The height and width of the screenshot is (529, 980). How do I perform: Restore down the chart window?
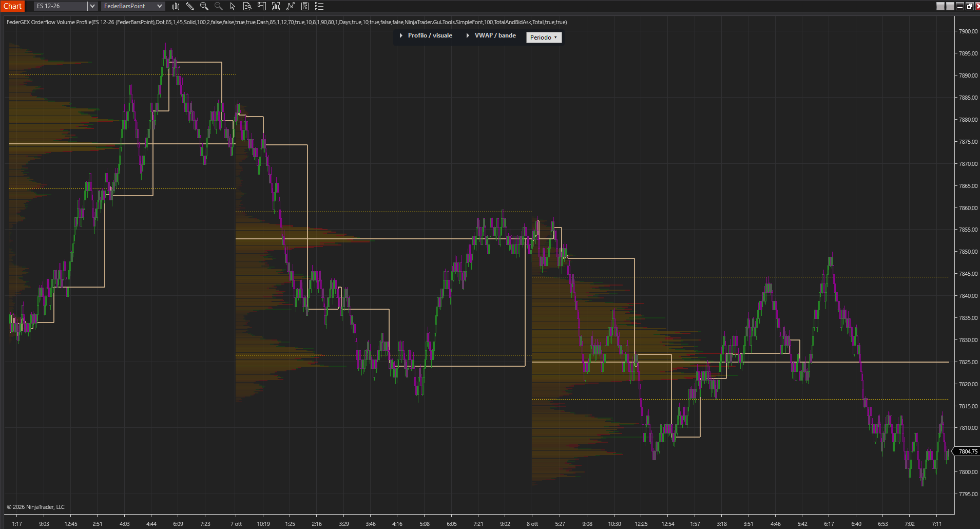tap(970, 6)
